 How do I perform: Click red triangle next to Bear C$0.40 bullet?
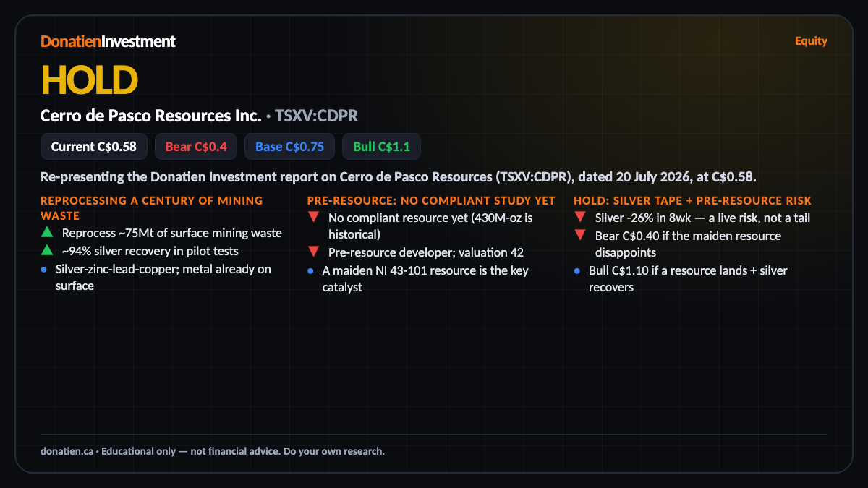click(579, 236)
